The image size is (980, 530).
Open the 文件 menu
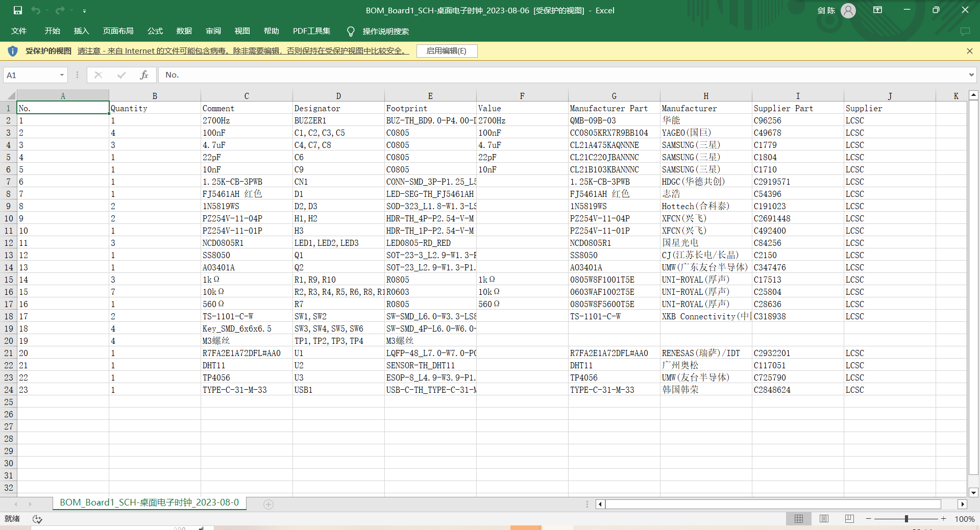pos(19,31)
